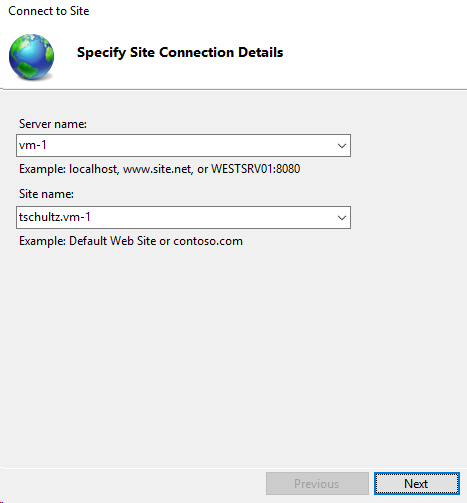Screen dimensions: 467x503
Task: Click the localhost server example hint text
Action: click(94, 169)
